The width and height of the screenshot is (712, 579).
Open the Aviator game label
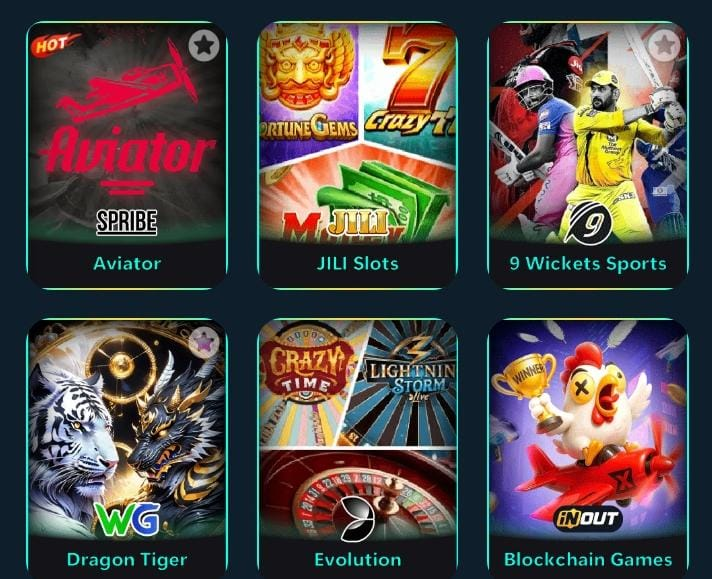[127, 263]
